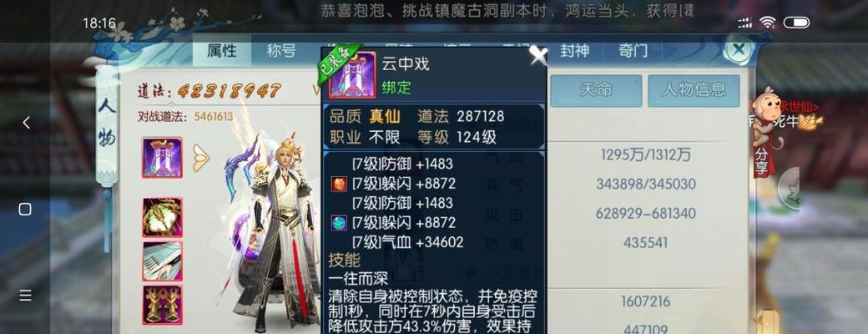868x334 pixels.
Task: Click the 天命 button
Action: [x=596, y=90]
